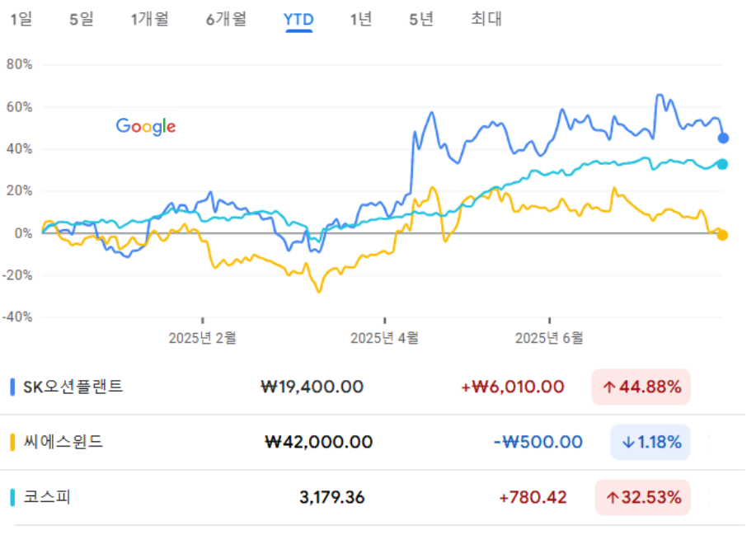Open the 코스피 index row
Screen dimensions: 756x535
click(x=372, y=497)
